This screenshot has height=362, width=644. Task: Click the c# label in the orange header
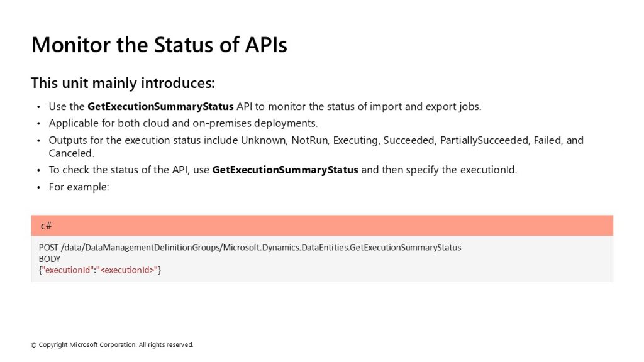(47, 226)
